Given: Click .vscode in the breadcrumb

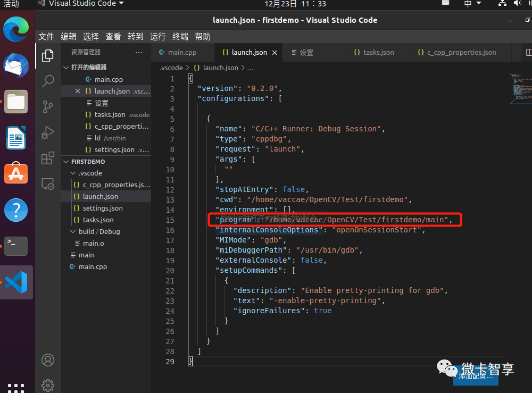Looking at the screenshot, I should point(171,68).
